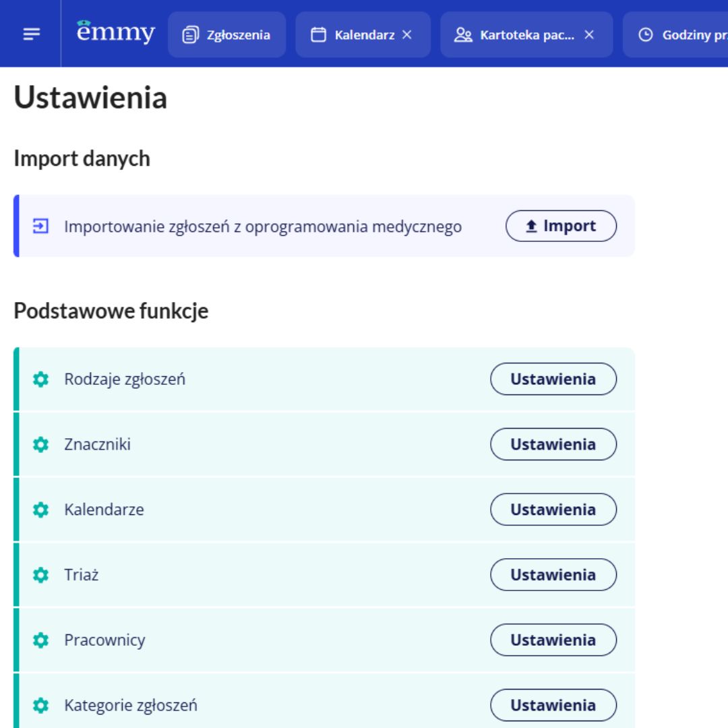Viewport: 728px width, 728px height.
Task: Click the emmy logo
Action: [x=116, y=32]
